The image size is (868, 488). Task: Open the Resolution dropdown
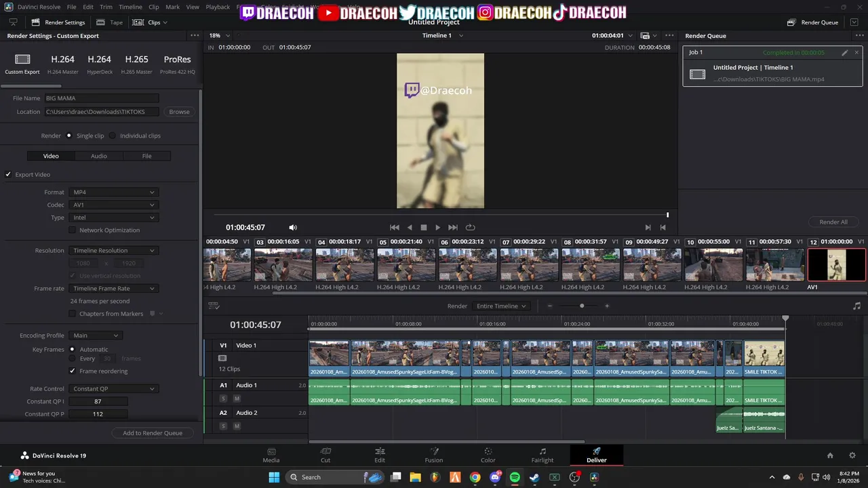[113, 250]
